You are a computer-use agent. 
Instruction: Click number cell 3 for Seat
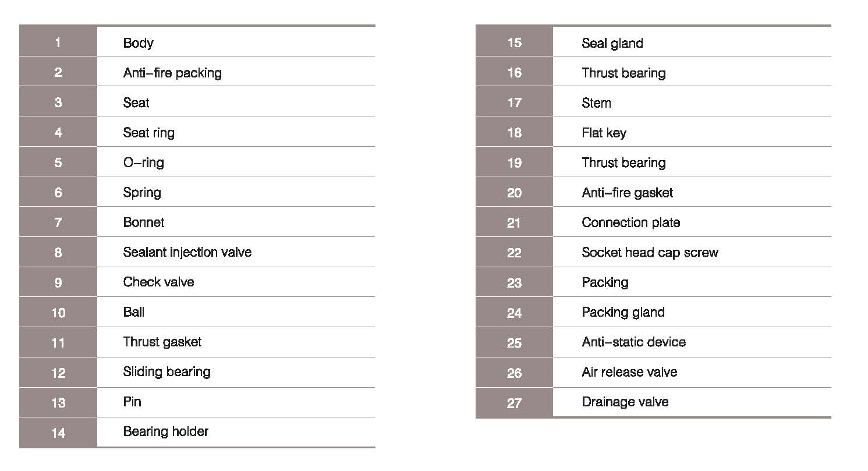58,102
